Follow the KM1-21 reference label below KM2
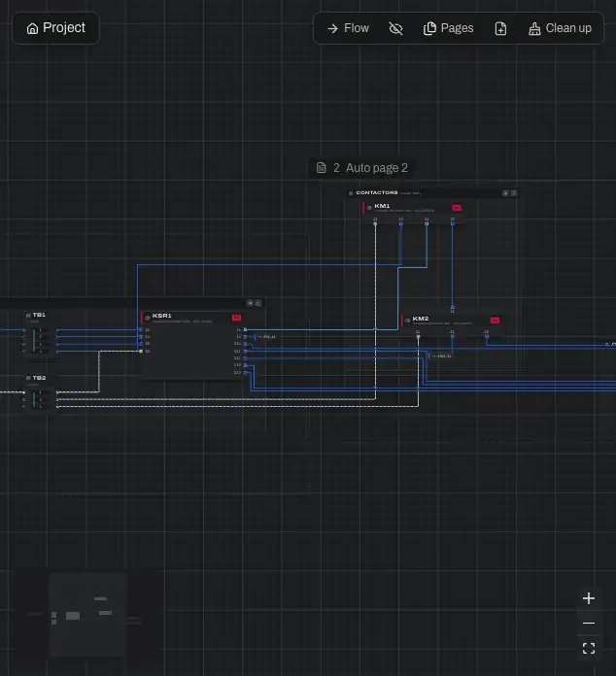Screen dimensions: 616x676 tap(442, 356)
